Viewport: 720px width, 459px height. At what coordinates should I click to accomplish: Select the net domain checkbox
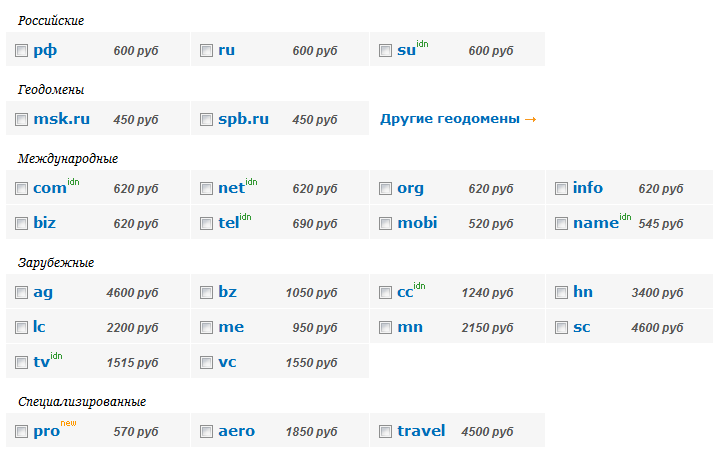tap(207, 189)
